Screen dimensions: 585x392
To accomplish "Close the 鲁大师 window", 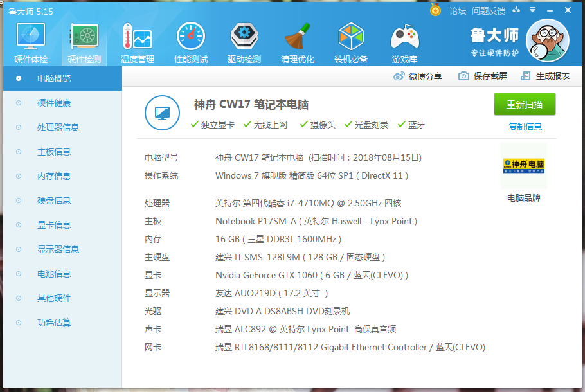I will 568,10.
